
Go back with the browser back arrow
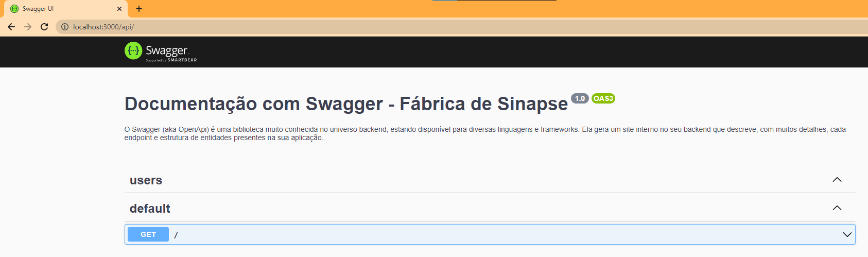[11, 27]
